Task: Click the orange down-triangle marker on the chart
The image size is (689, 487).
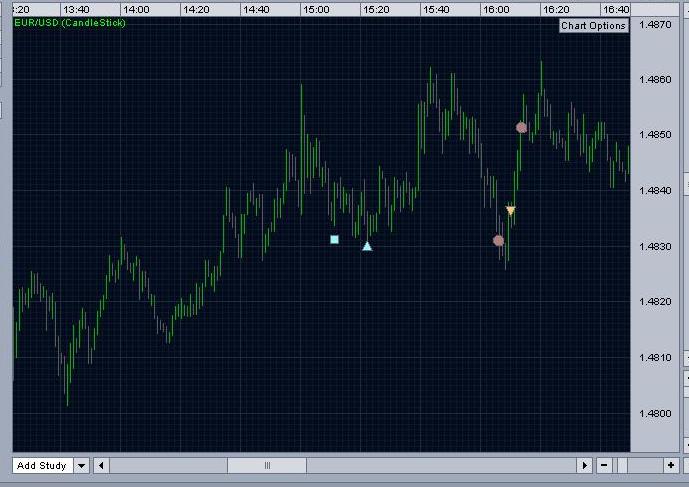Action: tap(511, 211)
